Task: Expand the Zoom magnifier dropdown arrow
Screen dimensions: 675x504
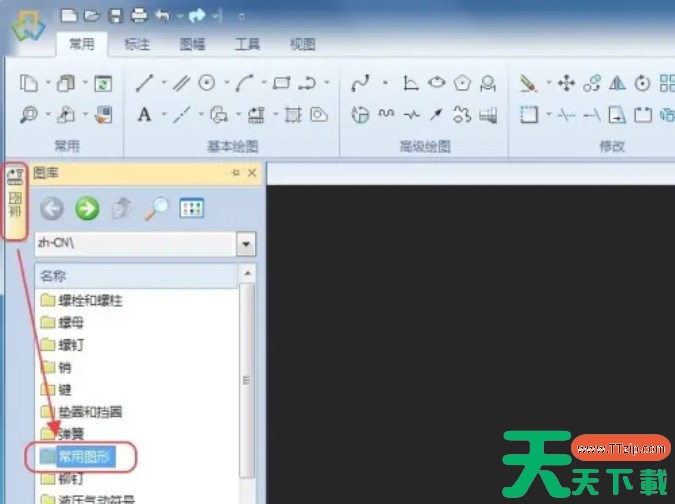Action: pos(48,114)
